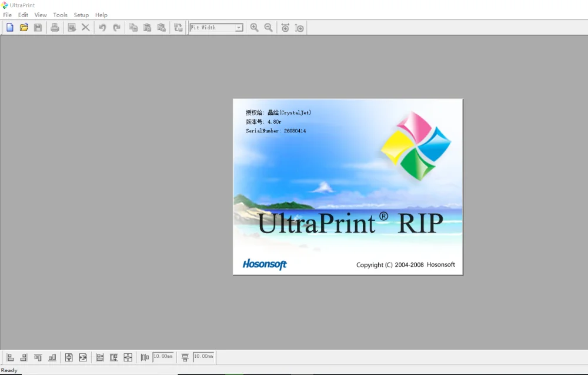Viewport: 588px width, 375px height.
Task: Open the Edit menu
Action: [x=24, y=15]
